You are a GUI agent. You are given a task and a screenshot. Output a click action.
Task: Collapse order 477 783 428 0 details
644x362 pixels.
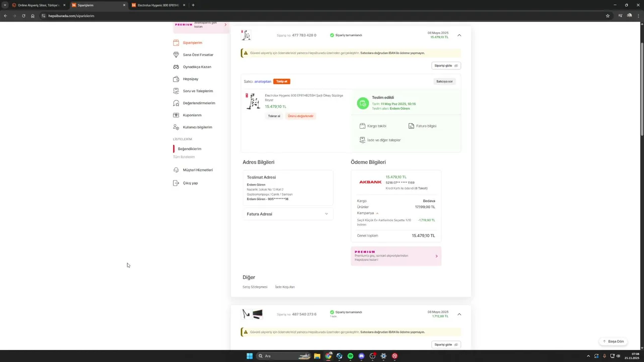point(459,35)
